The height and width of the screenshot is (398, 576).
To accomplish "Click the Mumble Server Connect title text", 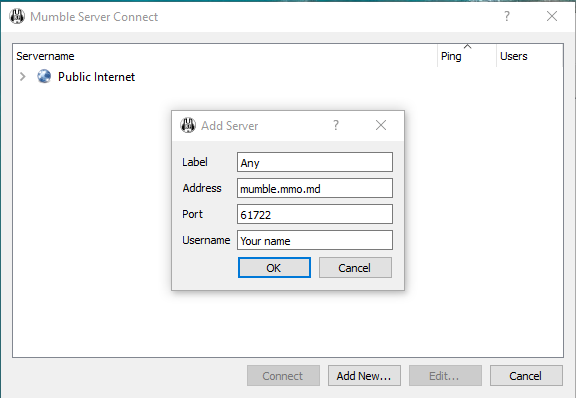I will [x=94, y=17].
